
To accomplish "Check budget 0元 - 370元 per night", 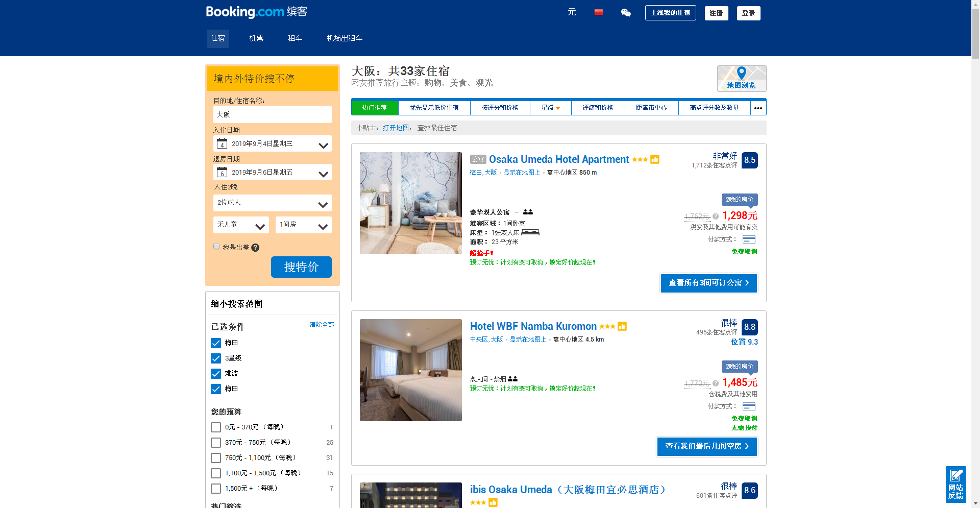I will [216, 427].
